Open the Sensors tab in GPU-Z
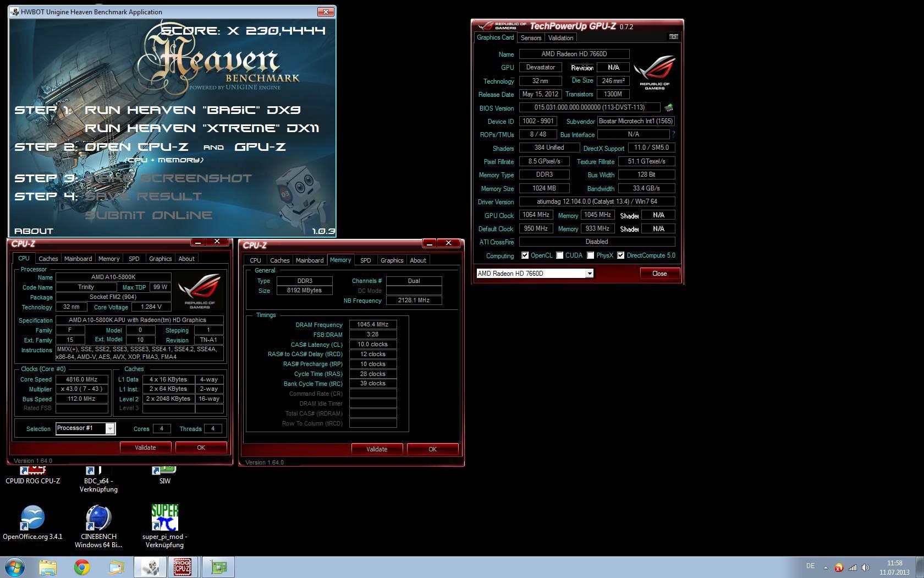This screenshot has height=578, width=924. coord(531,38)
